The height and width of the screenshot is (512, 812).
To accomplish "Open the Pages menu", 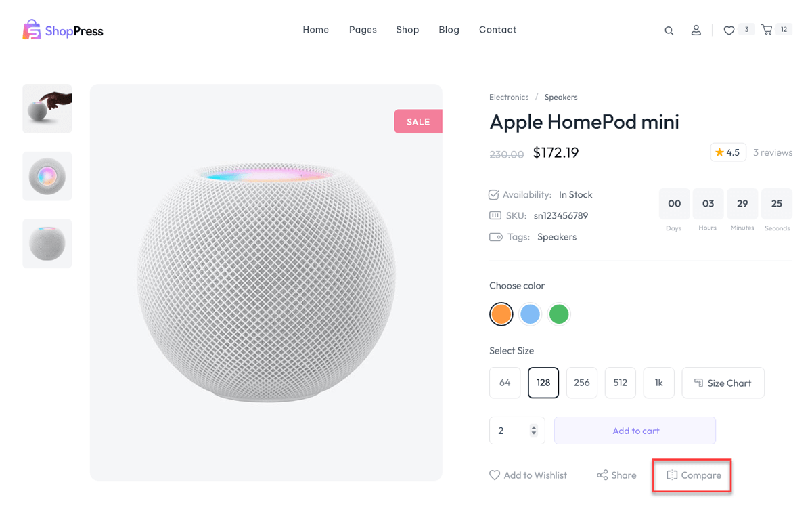I will (363, 30).
